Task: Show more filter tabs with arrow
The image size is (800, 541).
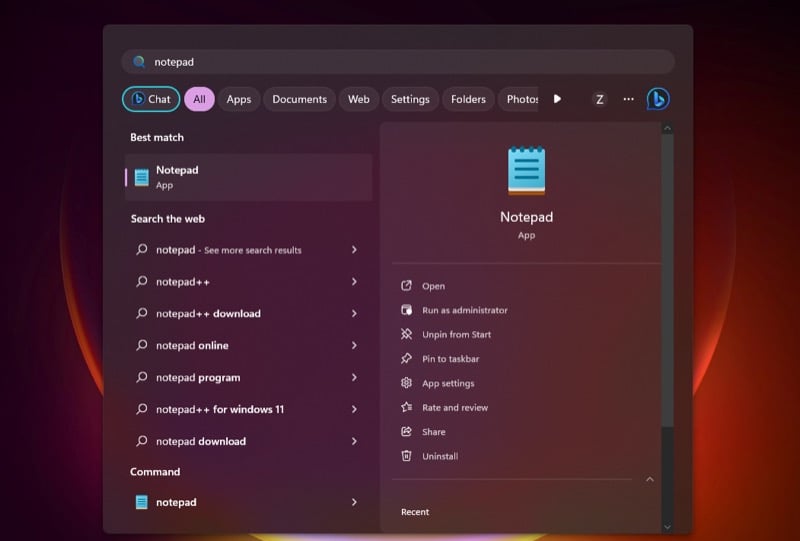Action: 557,99
